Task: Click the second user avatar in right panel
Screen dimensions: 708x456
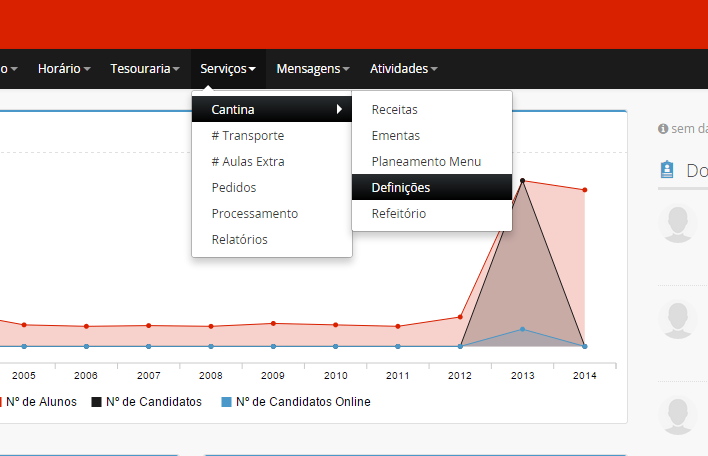Action: tap(679, 319)
